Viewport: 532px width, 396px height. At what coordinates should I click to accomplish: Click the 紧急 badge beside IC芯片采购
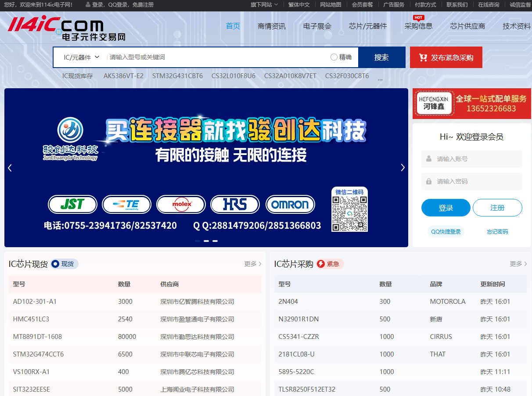tap(330, 264)
